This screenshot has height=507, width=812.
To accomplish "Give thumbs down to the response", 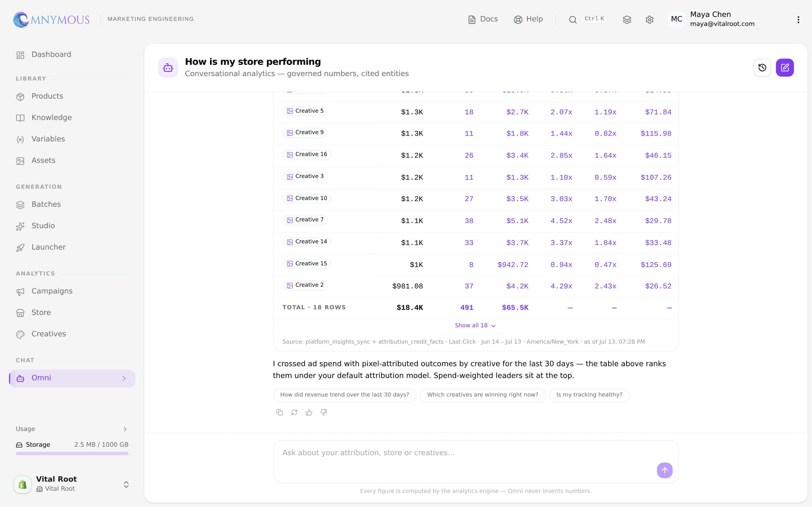I will click(x=324, y=412).
